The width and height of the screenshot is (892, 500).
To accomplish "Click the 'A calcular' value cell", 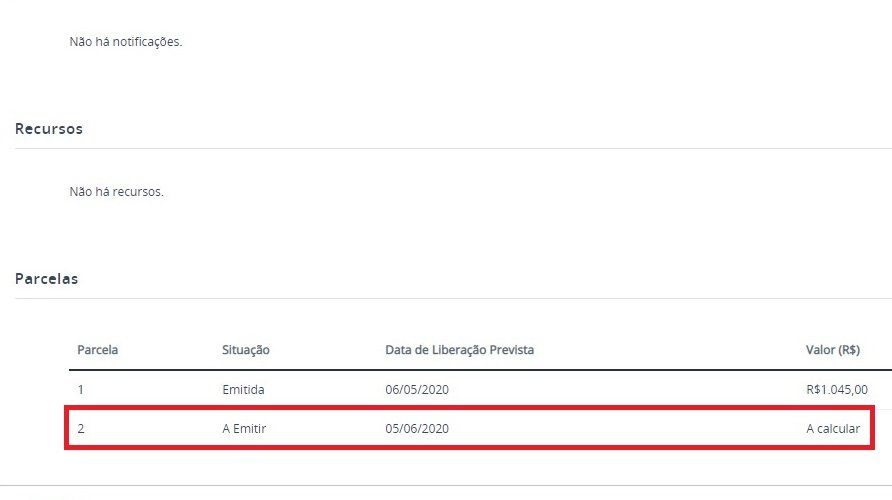I will (832, 429).
